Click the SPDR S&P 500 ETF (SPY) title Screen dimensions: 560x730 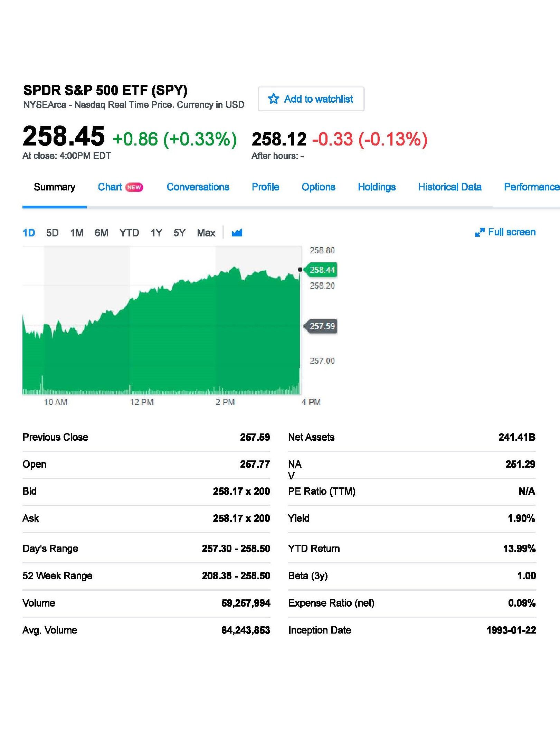(105, 90)
